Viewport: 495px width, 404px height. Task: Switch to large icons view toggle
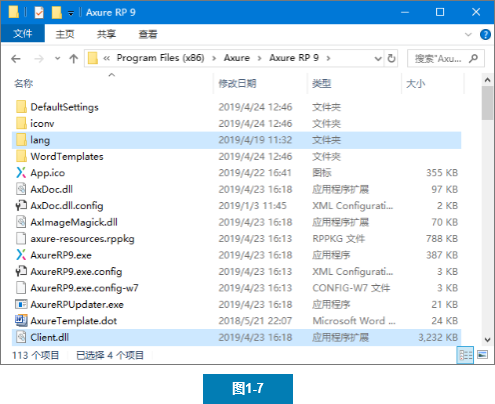pos(482,355)
